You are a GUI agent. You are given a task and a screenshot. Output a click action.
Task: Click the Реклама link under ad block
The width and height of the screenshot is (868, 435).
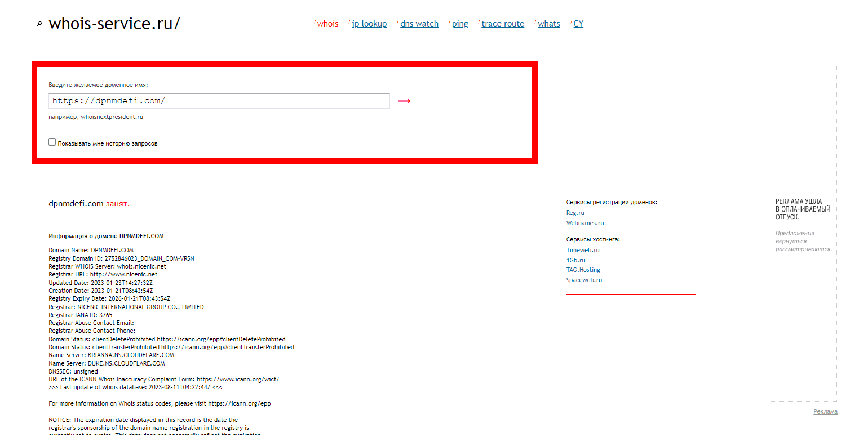[x=825, y=412]
